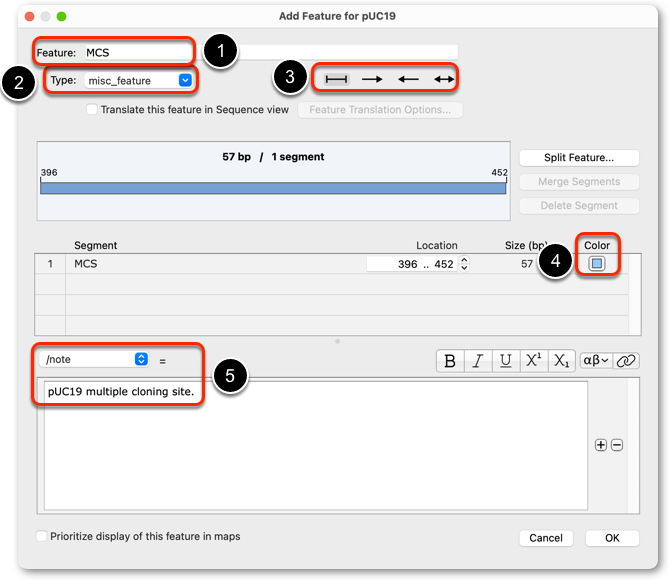Apply bold formatting to note
The height and width of the screenshot is (580, 669).
click(450, 361)
